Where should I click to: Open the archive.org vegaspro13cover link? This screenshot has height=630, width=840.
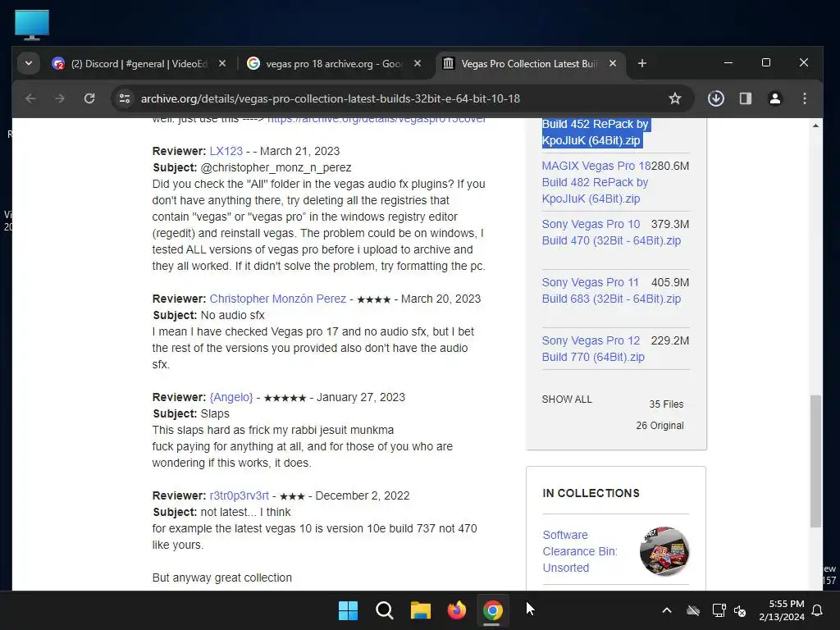point(377,119)
